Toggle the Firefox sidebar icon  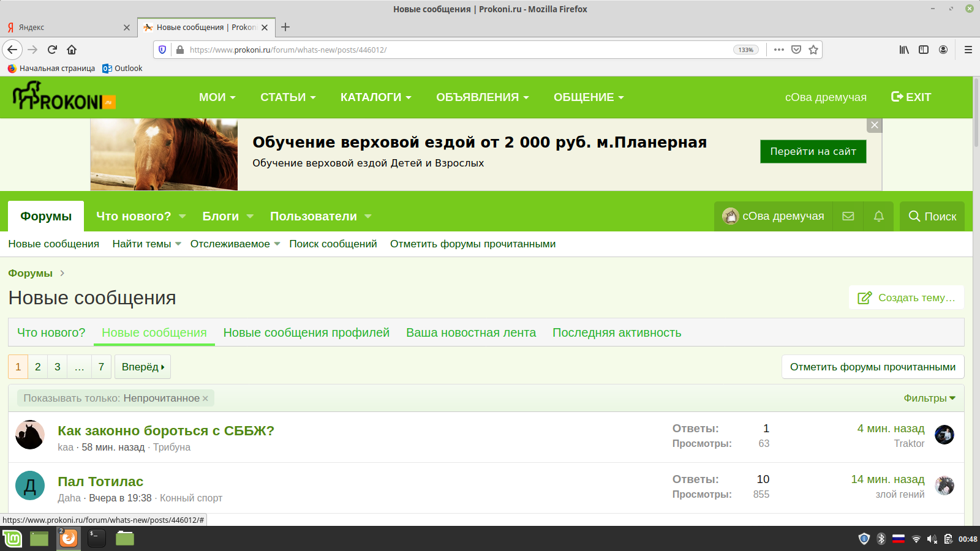coord(924,50)
